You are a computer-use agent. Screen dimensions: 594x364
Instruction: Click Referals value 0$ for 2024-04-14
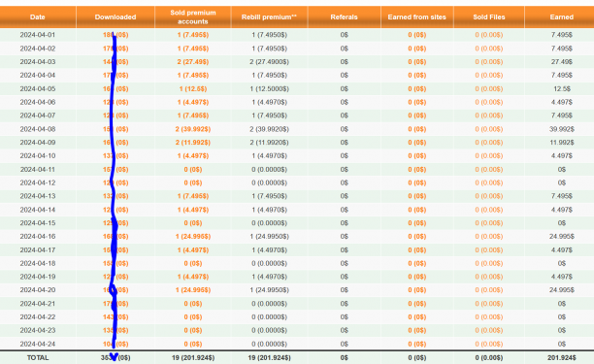coord(344,210)
